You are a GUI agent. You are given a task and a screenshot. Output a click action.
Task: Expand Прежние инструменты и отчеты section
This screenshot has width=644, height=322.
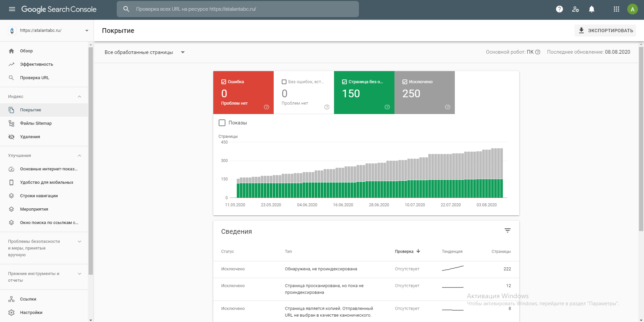79,274
